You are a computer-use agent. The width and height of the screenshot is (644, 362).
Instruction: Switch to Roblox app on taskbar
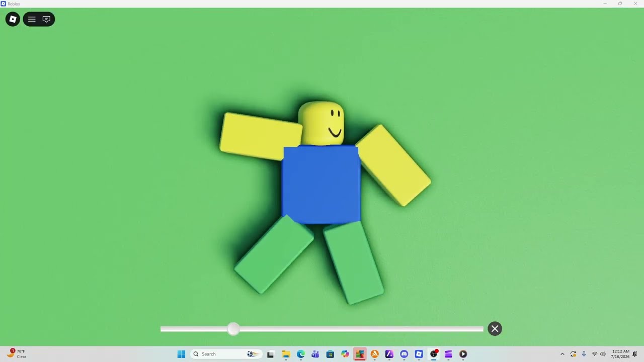tap(419, 354)
